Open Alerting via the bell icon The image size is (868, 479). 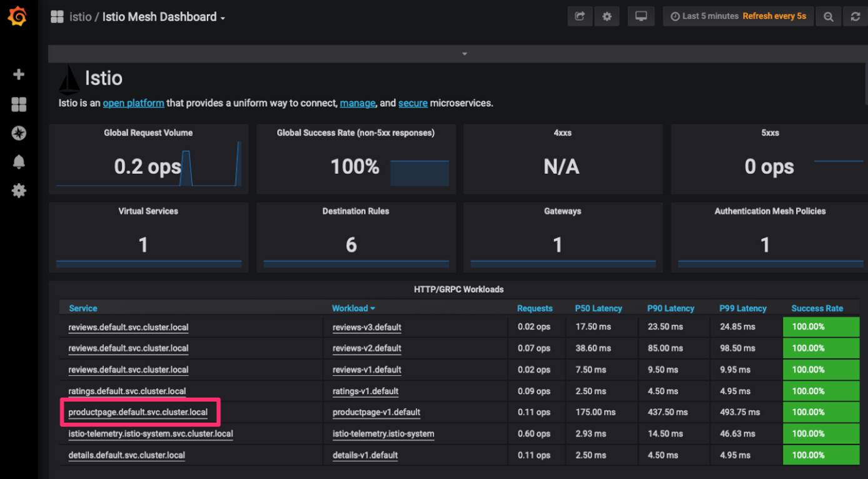18,161
